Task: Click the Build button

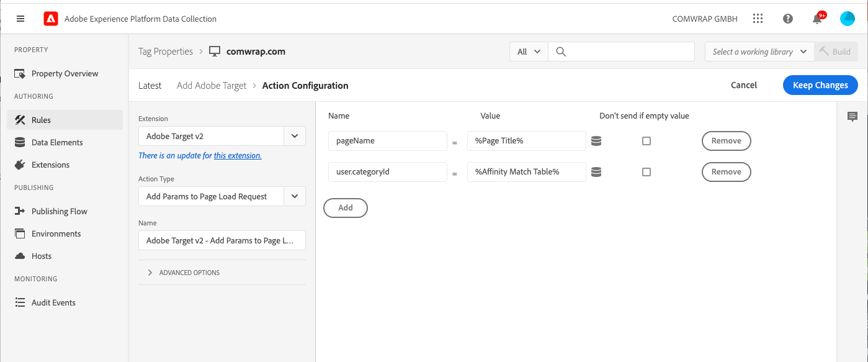Action: tap(836, 52)
